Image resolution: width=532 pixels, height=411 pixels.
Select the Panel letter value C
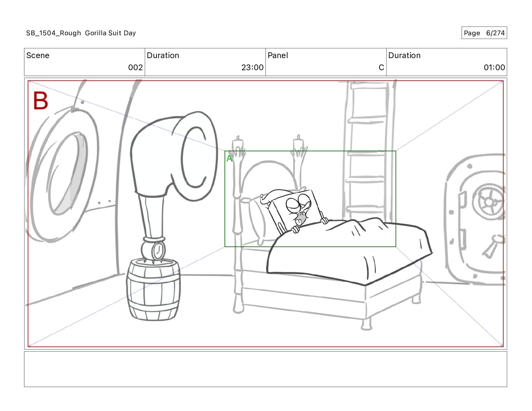point(381,67)
